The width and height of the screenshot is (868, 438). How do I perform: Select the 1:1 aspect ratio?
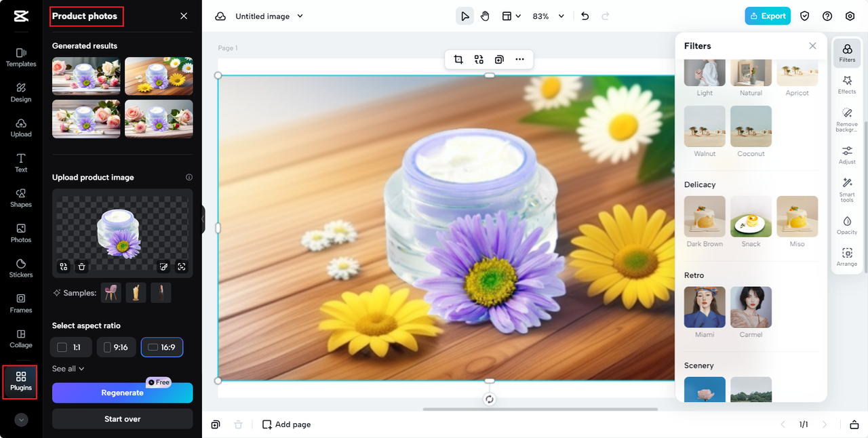[x=71, y=347]
